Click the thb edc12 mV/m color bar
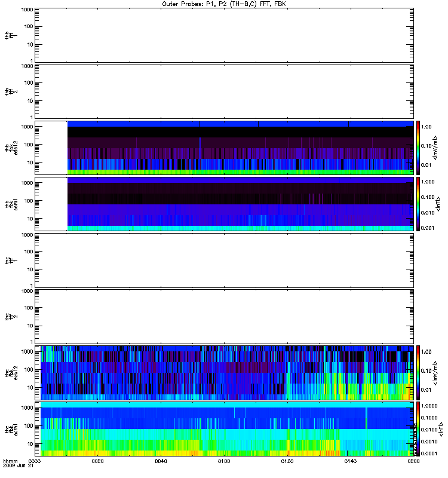The width and height of the screenshot is (448, 478). (x=419, y=148)
